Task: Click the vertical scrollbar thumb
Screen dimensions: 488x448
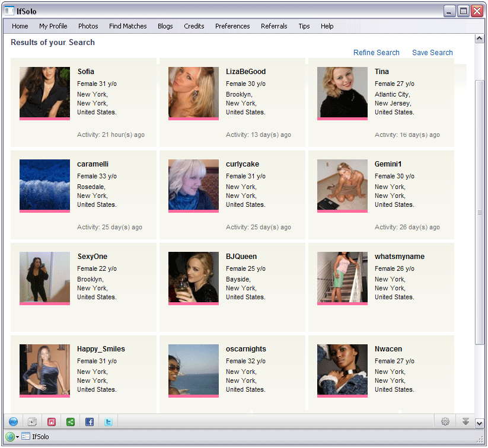Action: tap(479, 212)
